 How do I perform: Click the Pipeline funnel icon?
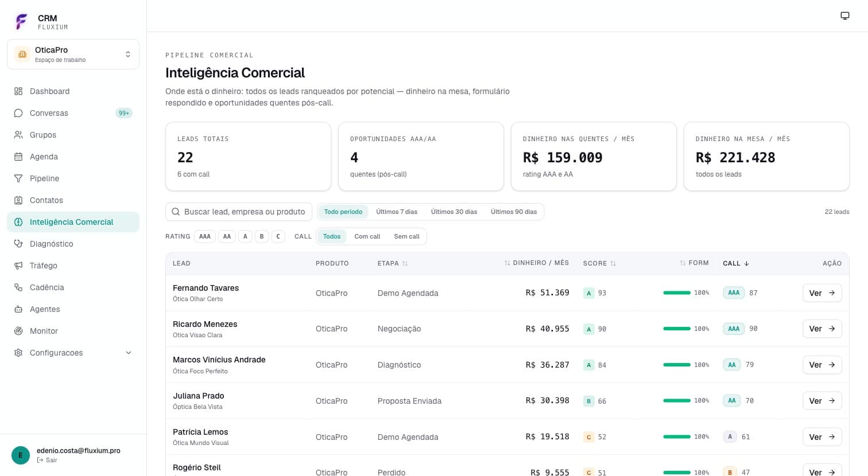(x=18, y=178)
